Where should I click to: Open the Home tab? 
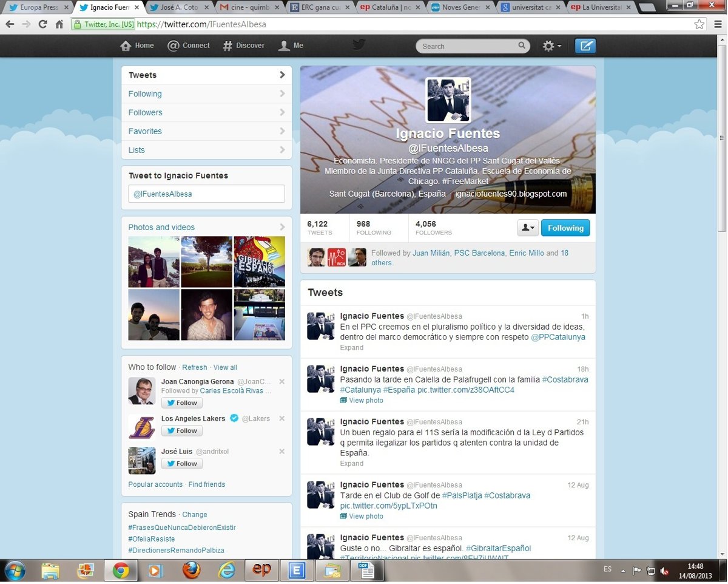[x=137, y=46]
